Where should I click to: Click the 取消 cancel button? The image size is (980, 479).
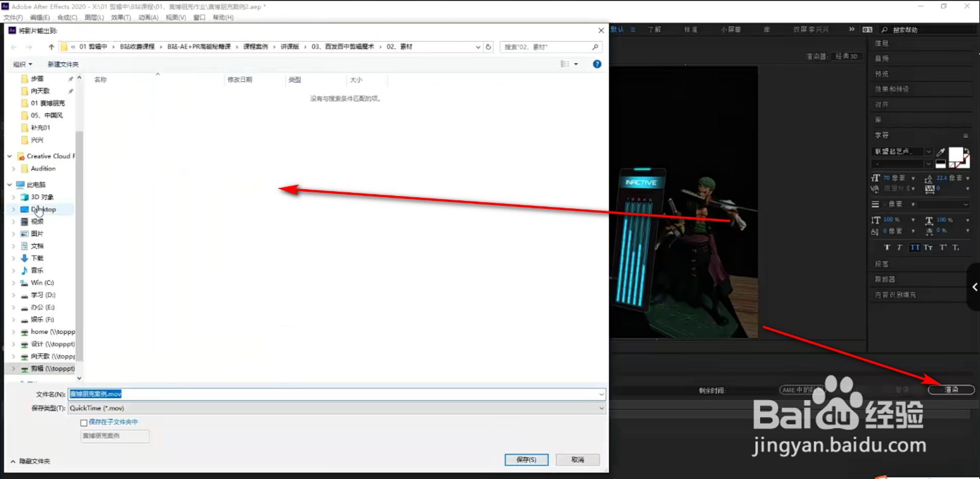pos(578,459)
